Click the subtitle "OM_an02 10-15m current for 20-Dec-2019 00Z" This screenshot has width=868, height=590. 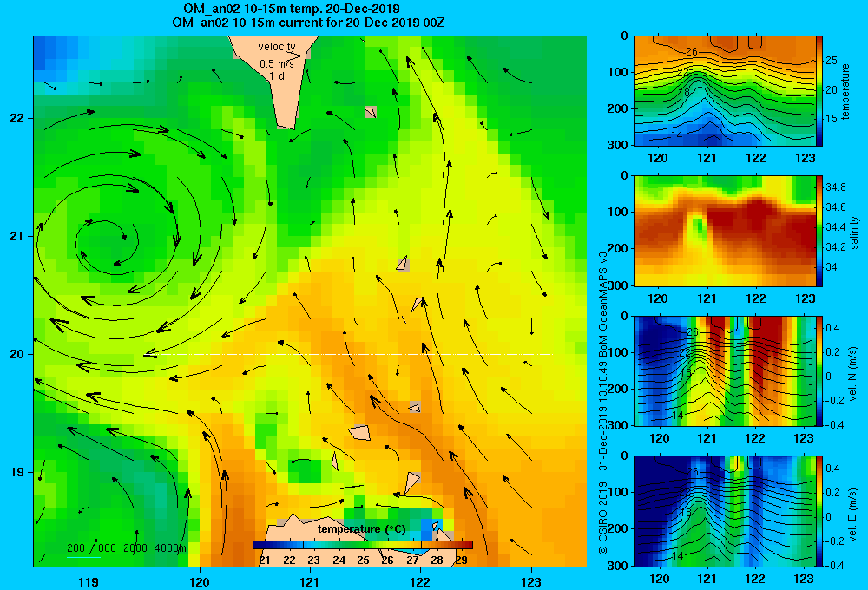pos(308,23)
